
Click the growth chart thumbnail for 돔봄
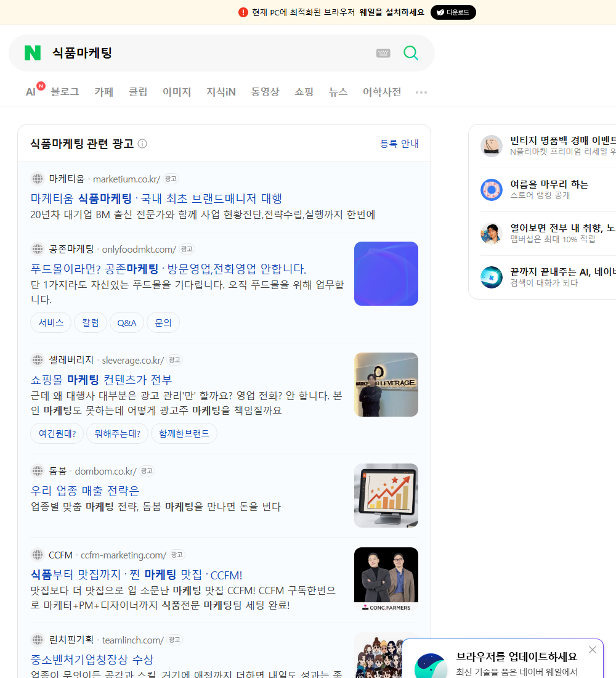[386, 496]
